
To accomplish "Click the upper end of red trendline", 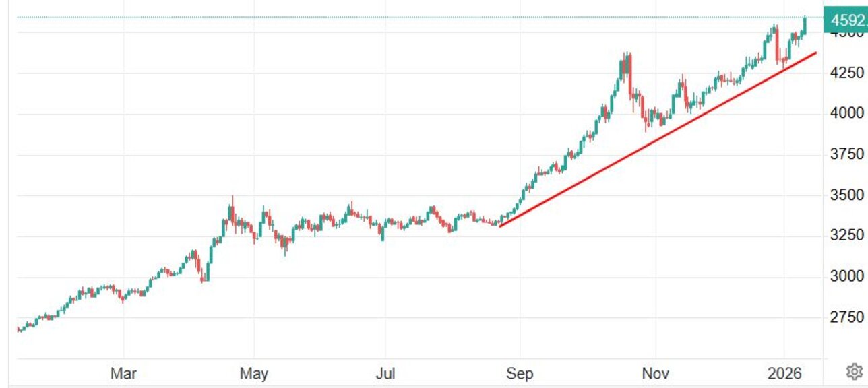I will tap(816, 53).
